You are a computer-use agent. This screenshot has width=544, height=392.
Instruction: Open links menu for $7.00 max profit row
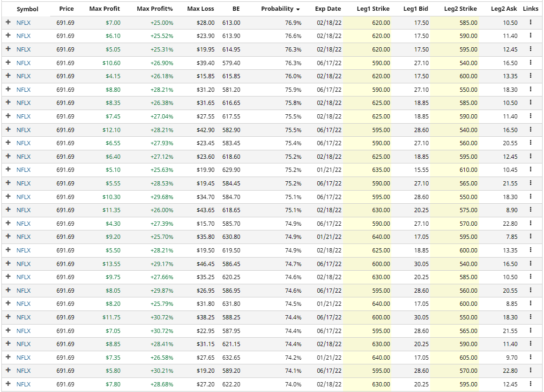coord(530,22)
